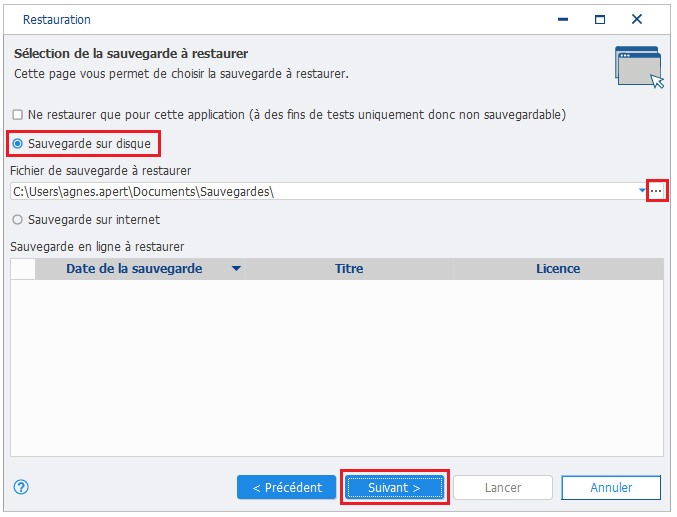Click the restore window illustration icon
Image resolution: width=677 pixels, height=517 pixels.
pyautogui.click(x=639, y=67)
